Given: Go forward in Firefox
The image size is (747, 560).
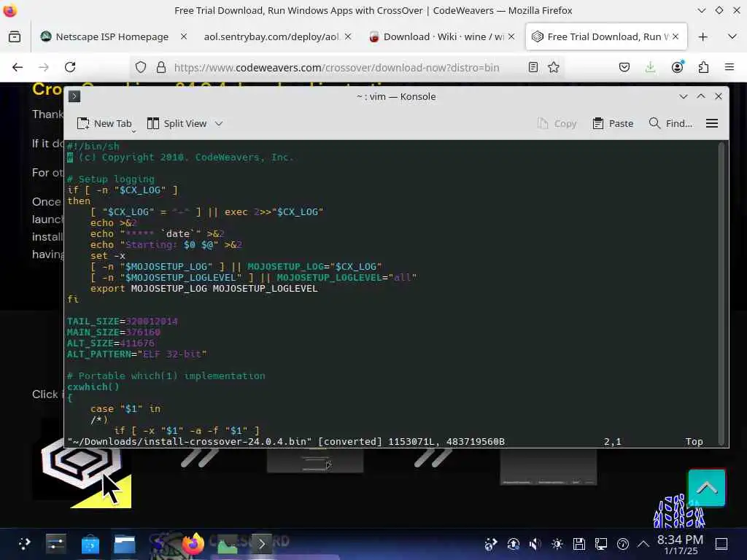Looking at the screenshot, I should tap(44, 68).
